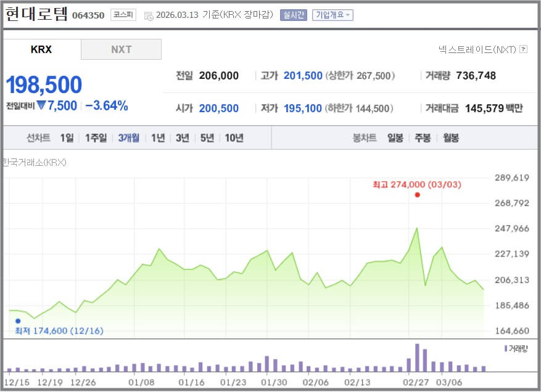Screen dimensions: 541x392
Task: Select the 10년 line chart period
Action: [x=234, y=138]
